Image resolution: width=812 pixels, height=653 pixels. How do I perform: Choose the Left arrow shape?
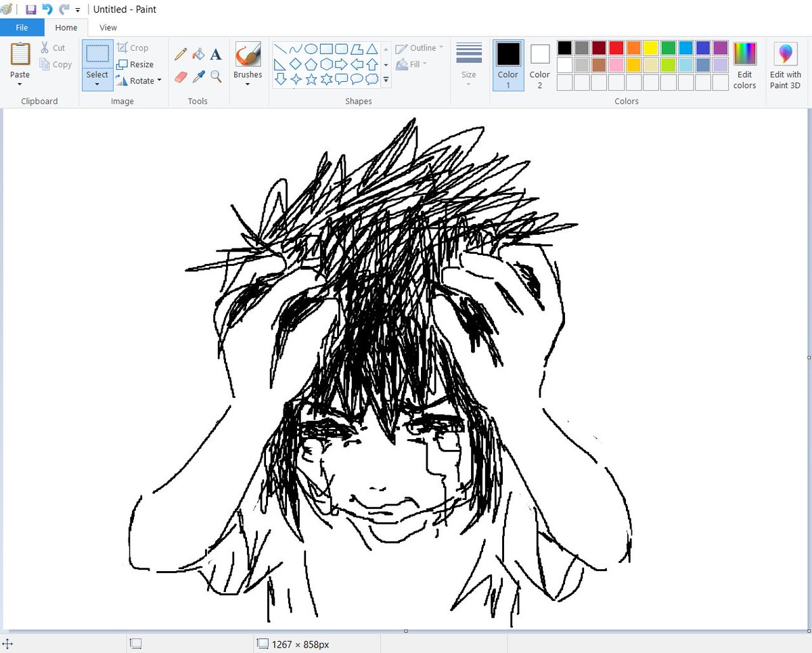point(357,64)
